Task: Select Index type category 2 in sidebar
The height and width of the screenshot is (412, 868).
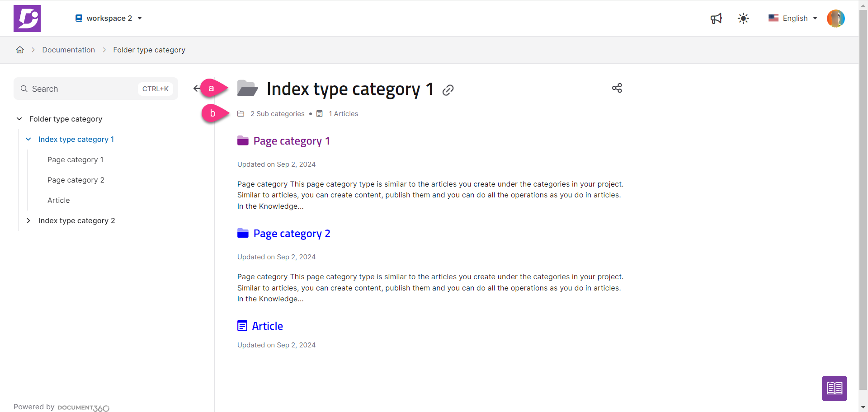Action: 77,220
